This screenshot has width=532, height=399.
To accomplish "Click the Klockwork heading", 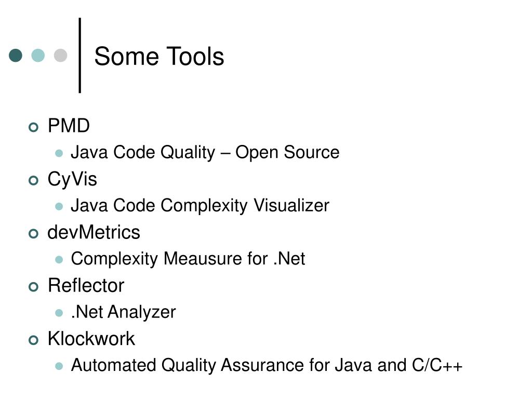I will point(91,339).
